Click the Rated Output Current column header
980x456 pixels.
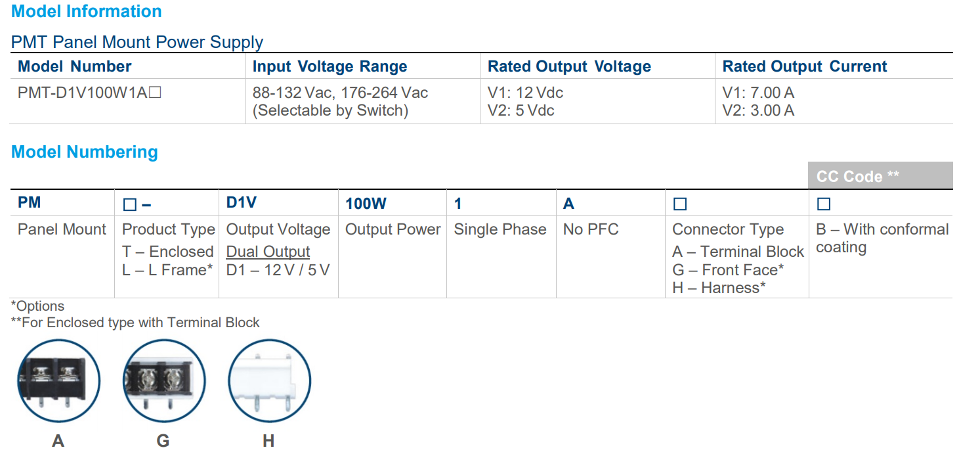804,66
